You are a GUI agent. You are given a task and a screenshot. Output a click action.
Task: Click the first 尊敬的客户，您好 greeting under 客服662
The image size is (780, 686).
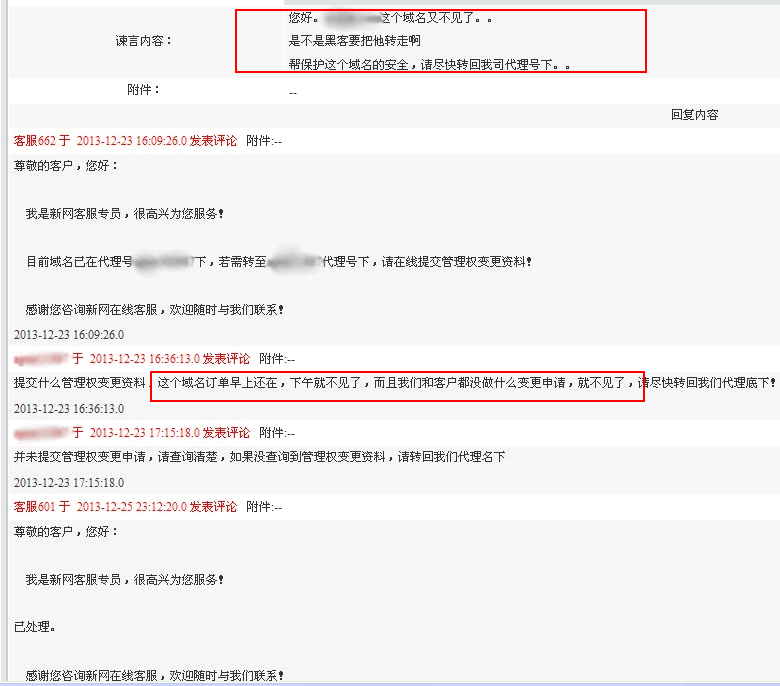(66, 166)
